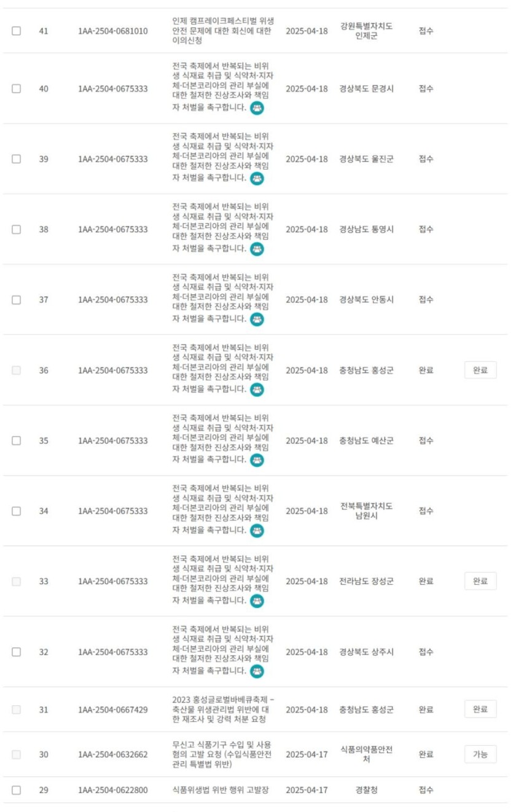Click group icon in row 32 (상주시)
Viewport: 513px width, 812px height.
pyautogui.click(x=257, y=671)
